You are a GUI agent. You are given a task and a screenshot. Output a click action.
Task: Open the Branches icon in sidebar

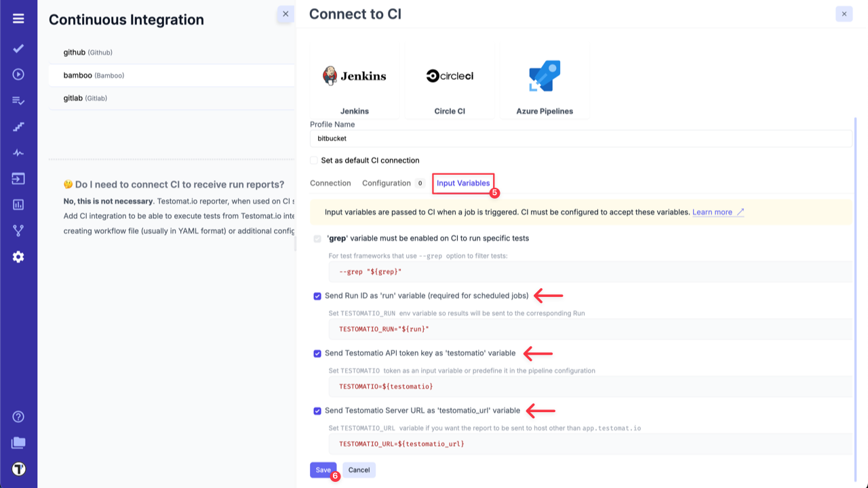18,230
